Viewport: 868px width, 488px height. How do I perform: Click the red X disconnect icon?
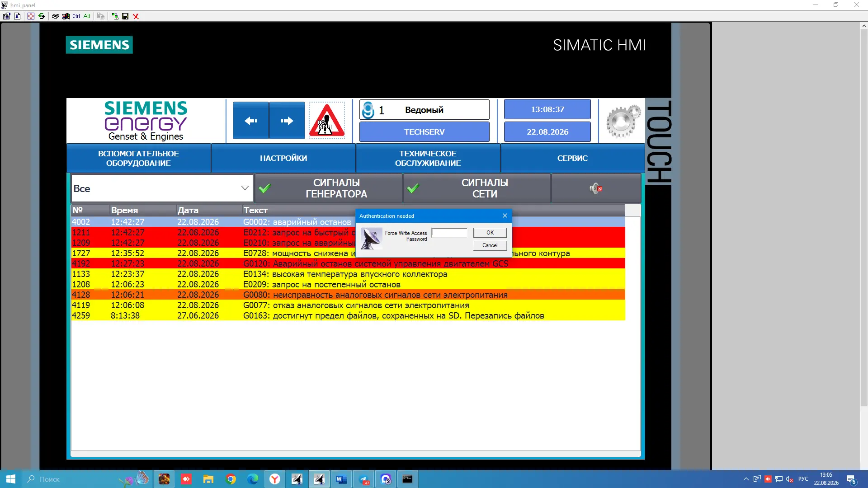(x=136, y=16)
